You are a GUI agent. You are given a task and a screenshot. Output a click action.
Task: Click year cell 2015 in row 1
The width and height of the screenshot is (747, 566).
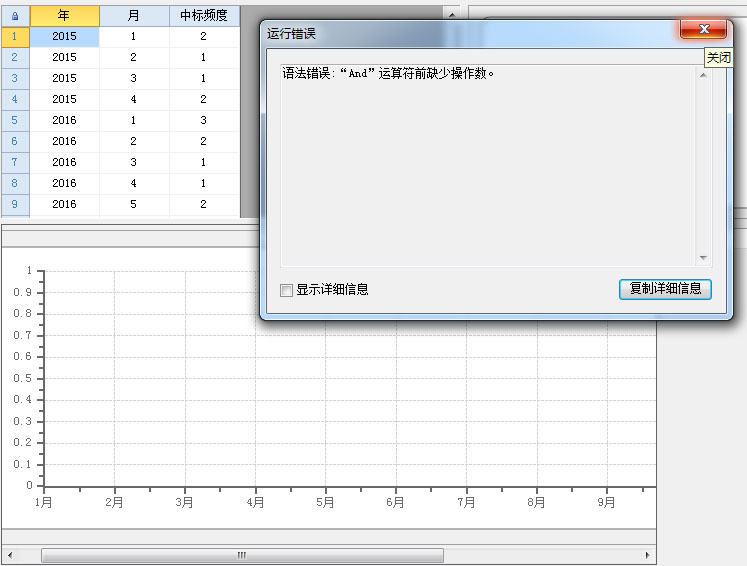64,37
